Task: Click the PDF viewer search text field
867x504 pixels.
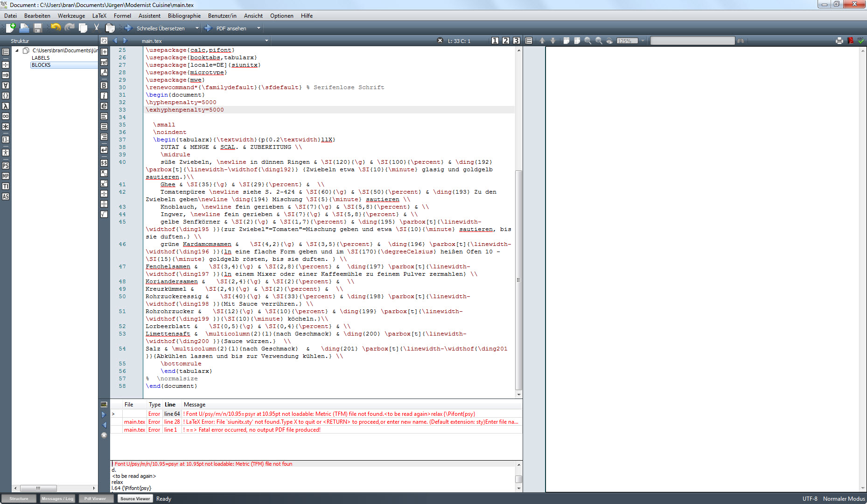Action: point(692,41)
